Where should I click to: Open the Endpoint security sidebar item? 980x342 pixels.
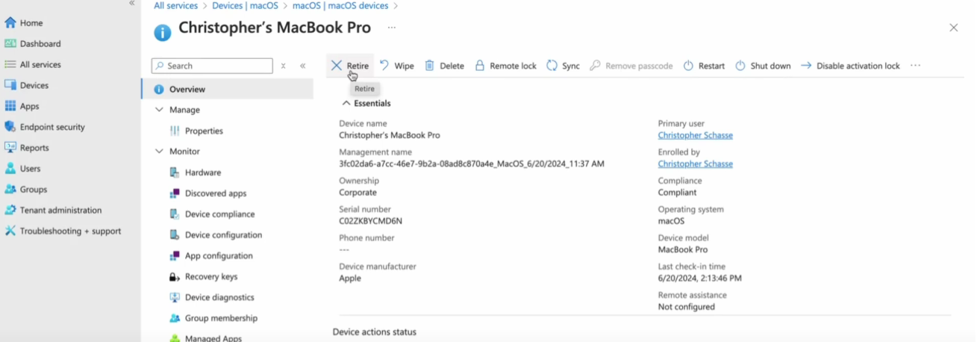pos(52,127)
